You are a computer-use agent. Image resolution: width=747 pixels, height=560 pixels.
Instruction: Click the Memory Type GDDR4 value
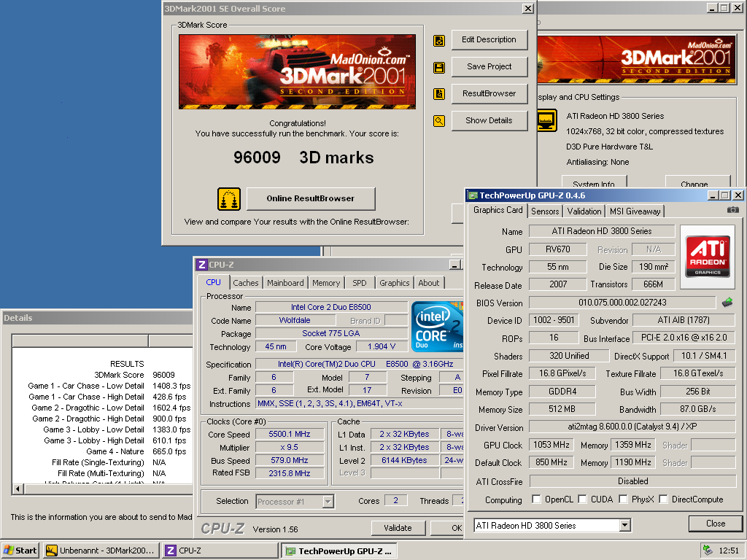[562, 392]
